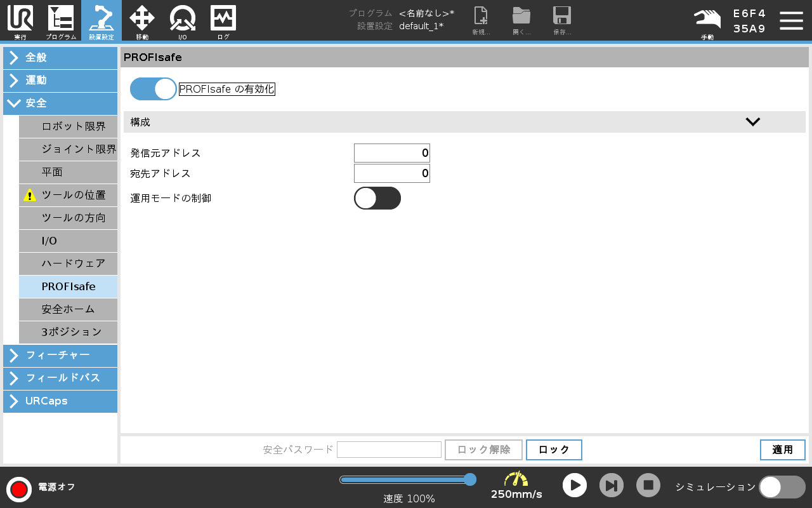Click the 250mm/s speed gauge icon
Viewport: 812px width, 508px height.
point(516,479)
